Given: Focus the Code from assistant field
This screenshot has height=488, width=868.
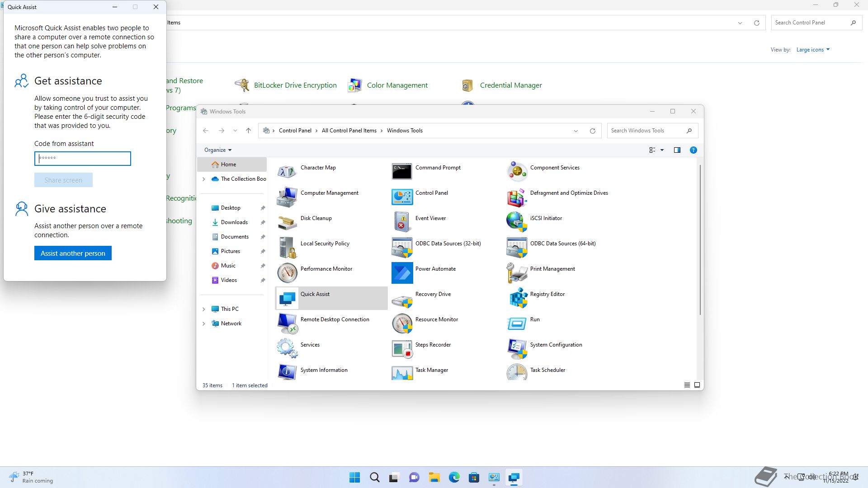Looking at the screenshot, I should [83, 159].
